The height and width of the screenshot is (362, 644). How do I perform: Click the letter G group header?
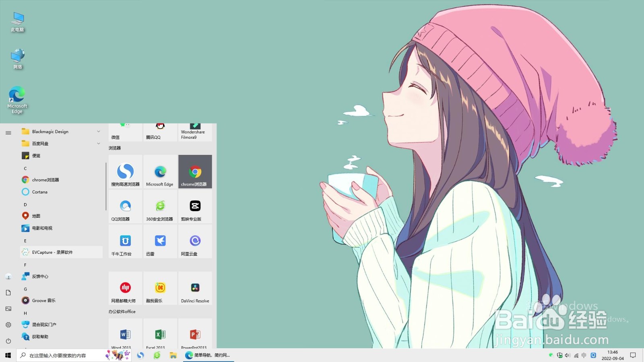(25, 289)
